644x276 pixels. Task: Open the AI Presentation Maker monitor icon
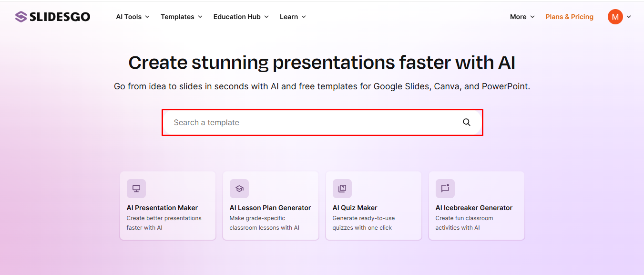pos(136,189)
